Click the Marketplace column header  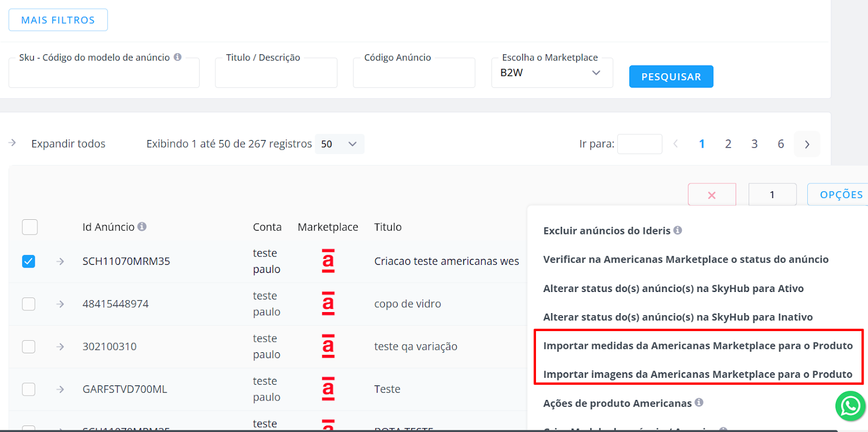[328, 227]
